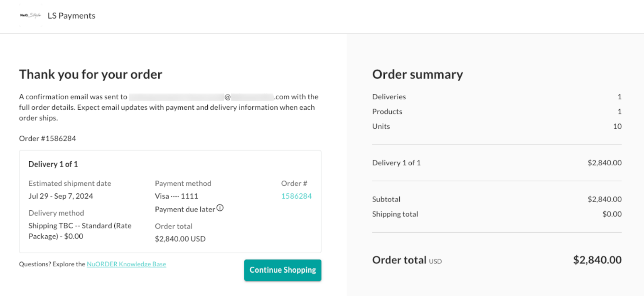
Task: Open the Payment due later info icon
Action: pyautogui.click(x=220, y=208)
